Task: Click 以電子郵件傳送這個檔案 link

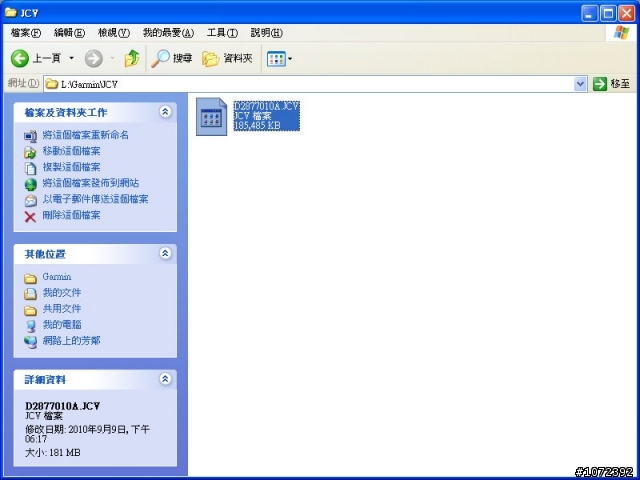Action: (95, 199)
